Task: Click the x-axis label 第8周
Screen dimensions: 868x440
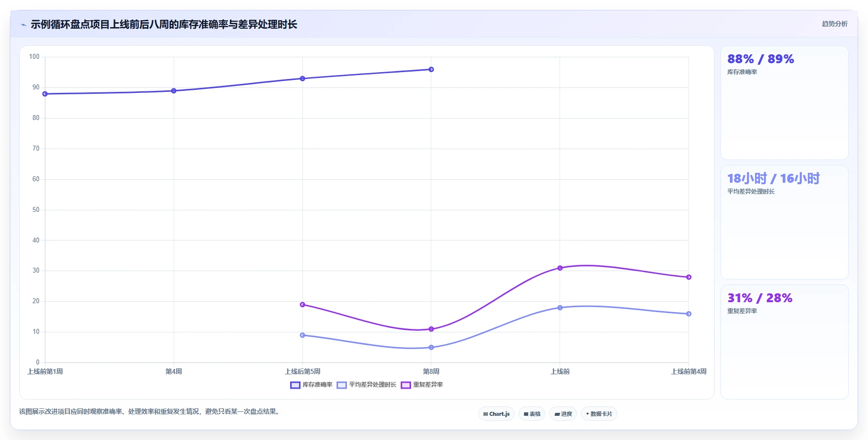Action: coord(431,371)
